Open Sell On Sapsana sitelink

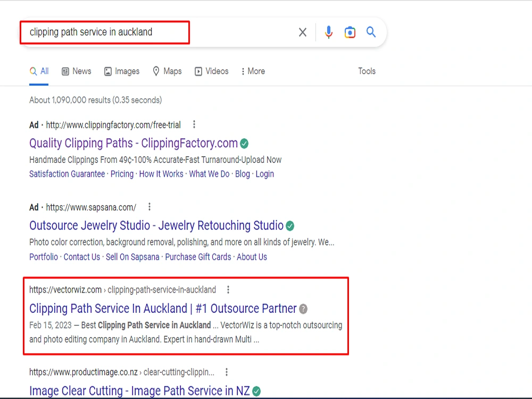[132, 257]
